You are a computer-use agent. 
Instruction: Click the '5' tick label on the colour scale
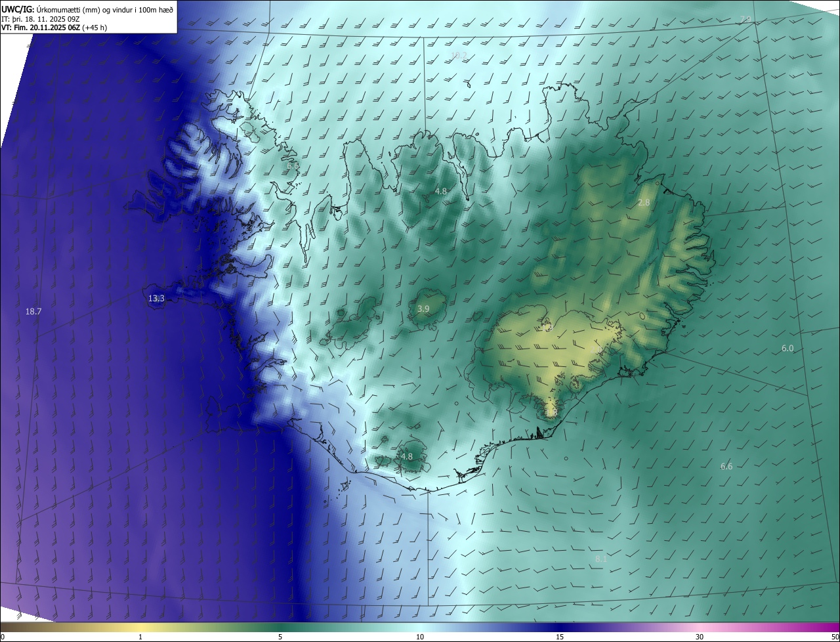(x=280, y=637)
